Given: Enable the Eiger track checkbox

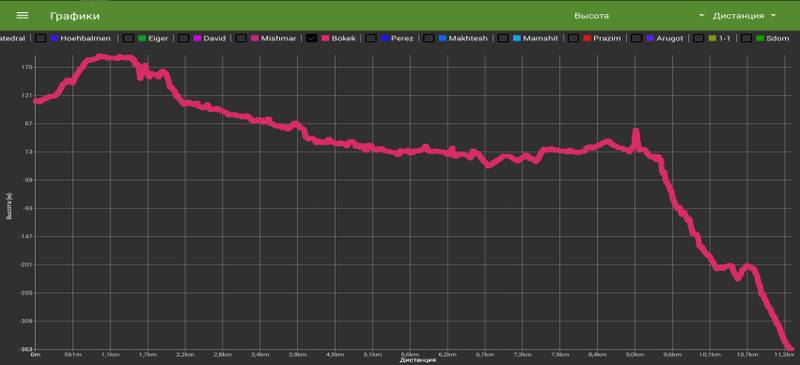Looking at the screenshot, I should pyautogui.click(x=130, y=38).
